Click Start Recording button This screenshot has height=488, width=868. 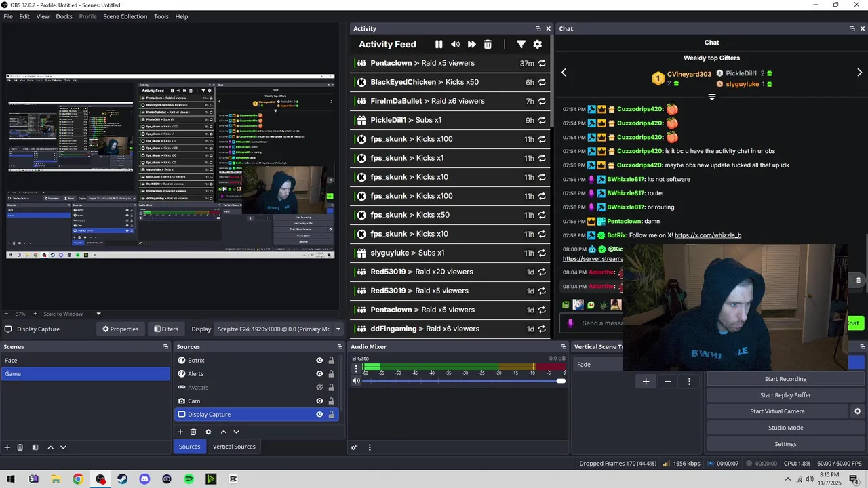(785, 379)
